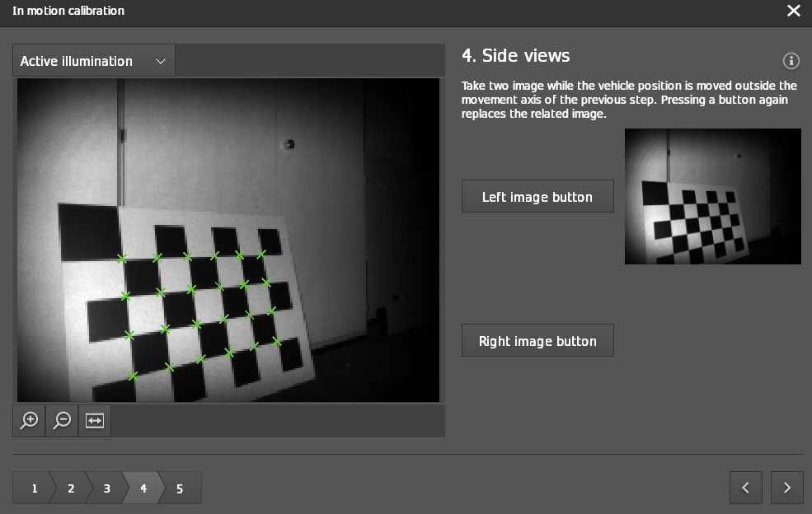Open the Side views info tooltip
Viewport: 812px width, 514px height.
[x=791, y=60]
